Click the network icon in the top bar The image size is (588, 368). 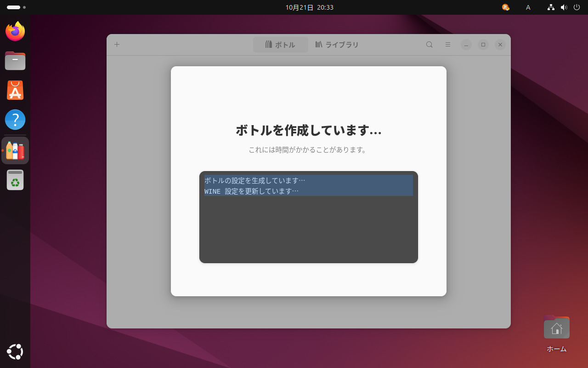pos(550,7)
